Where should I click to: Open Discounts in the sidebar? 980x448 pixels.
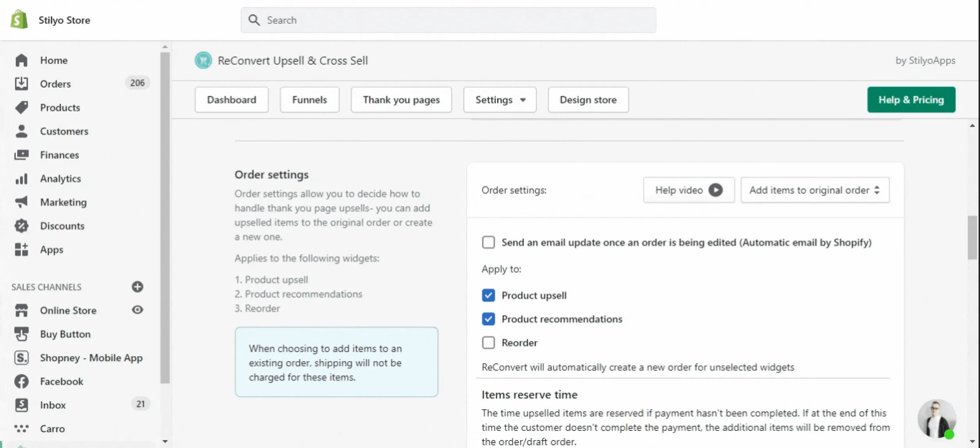tap(62, 226)
